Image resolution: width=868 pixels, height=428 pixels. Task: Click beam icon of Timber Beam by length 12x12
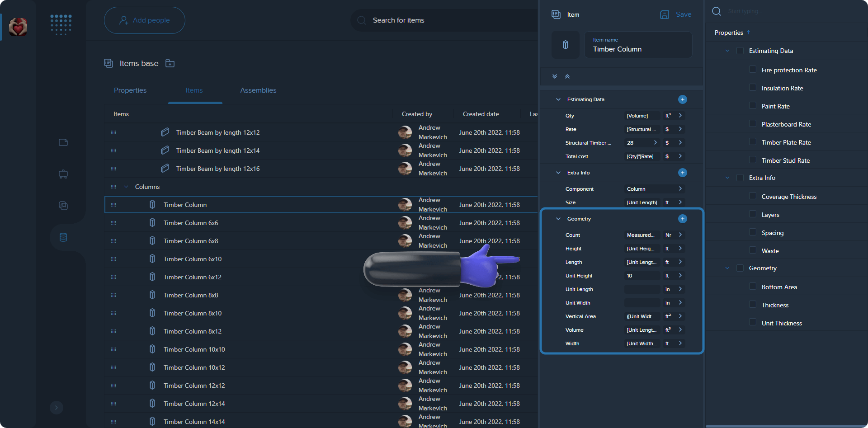[165, 132]
